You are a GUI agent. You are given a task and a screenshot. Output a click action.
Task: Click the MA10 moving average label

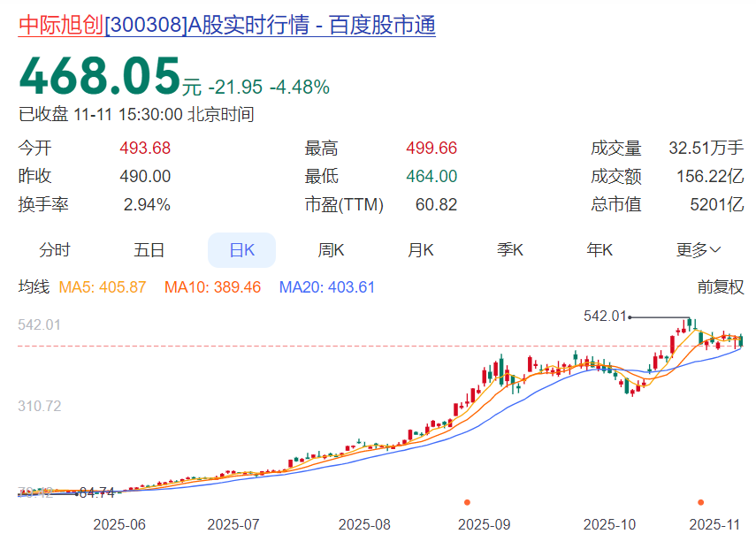(212, 287)
